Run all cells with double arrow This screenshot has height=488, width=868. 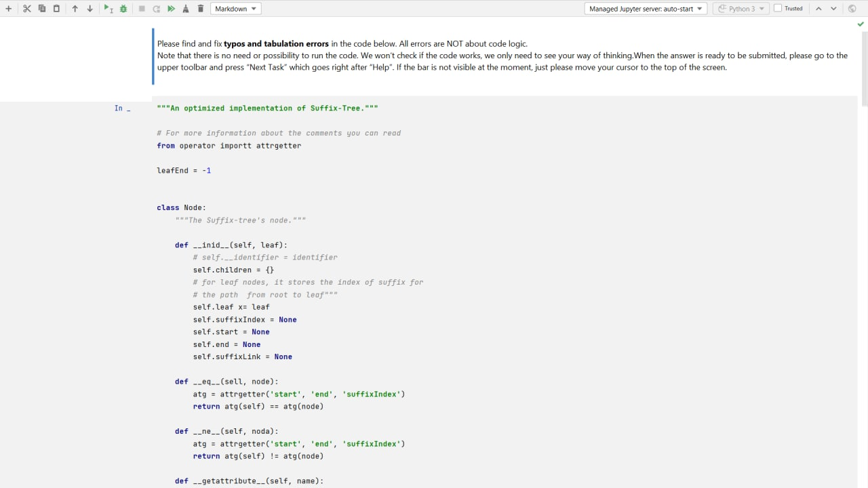pos(171,9)
